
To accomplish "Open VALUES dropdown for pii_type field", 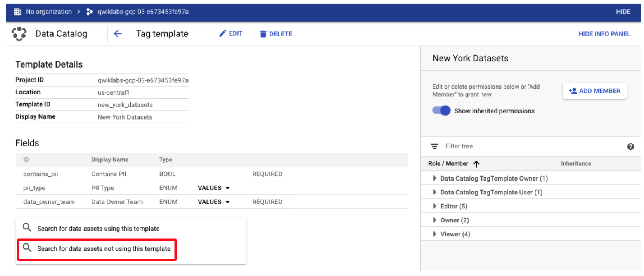I will tap(214, 188).
